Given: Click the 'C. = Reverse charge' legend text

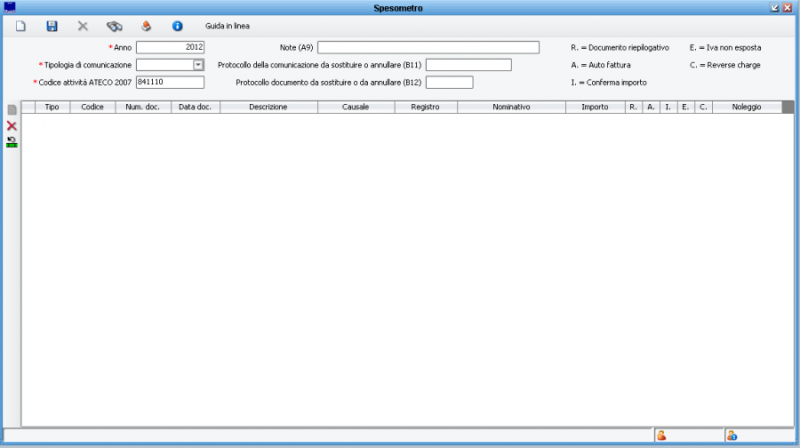Looking at the screenshot, I should pos(725,65).
